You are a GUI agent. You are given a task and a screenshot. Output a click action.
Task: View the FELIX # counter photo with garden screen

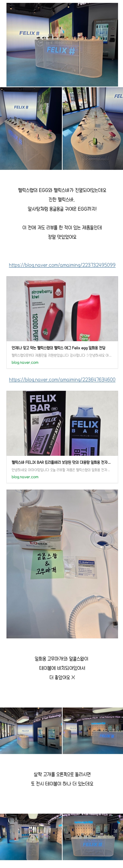pyautogui.click(x=31, y=128)
